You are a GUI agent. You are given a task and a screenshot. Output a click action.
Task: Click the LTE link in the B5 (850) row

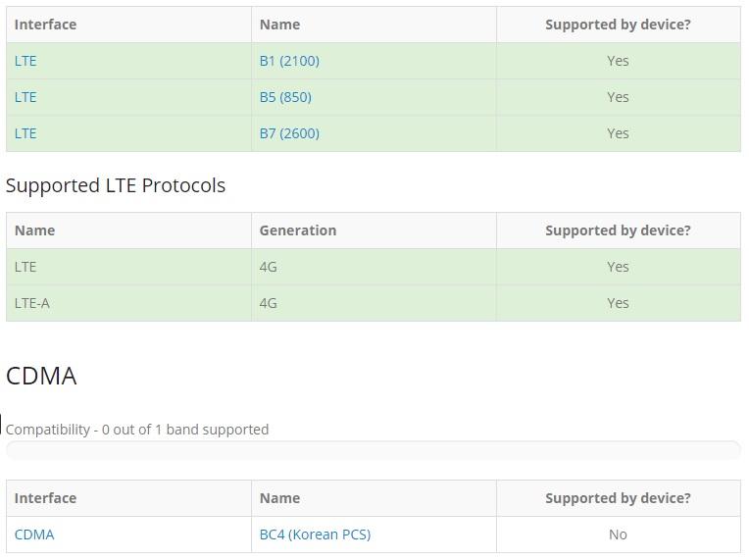coord(25,97)
